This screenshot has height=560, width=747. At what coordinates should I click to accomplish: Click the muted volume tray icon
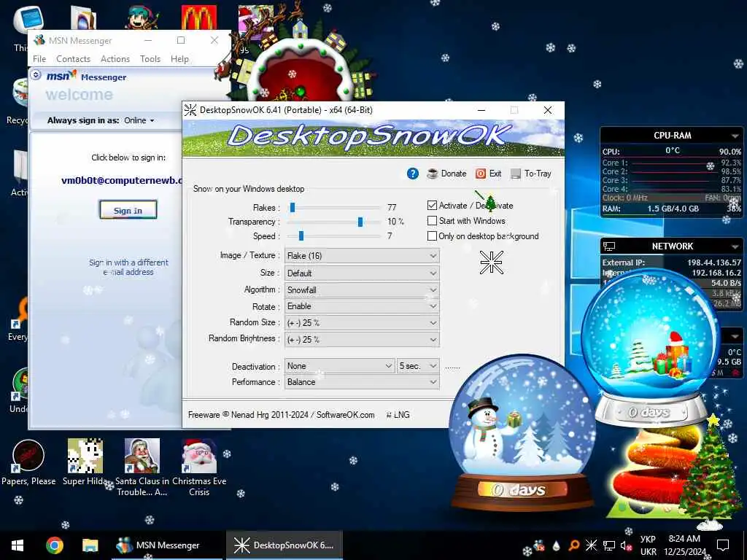pos(626,545)
